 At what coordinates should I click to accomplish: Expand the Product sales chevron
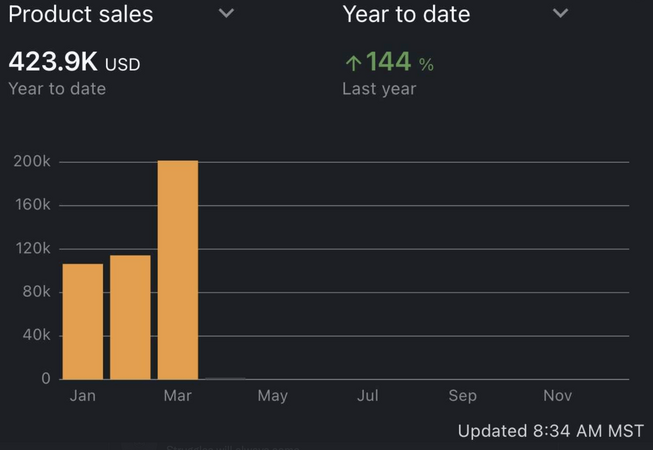(x=227, y=14)
